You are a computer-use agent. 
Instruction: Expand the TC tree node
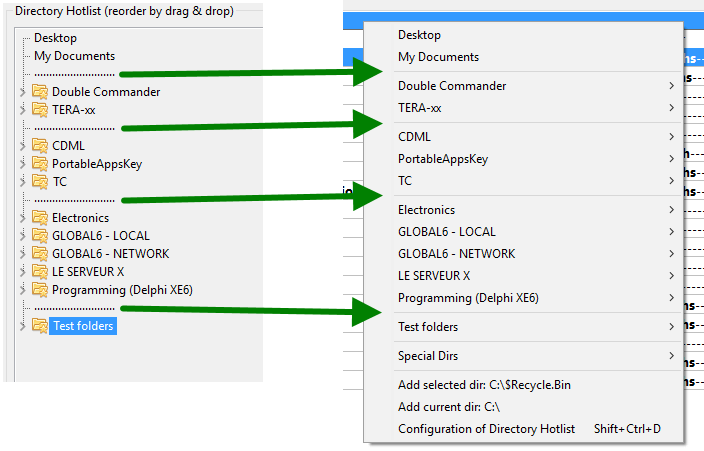pyautogui.click(x=23, y=182)
